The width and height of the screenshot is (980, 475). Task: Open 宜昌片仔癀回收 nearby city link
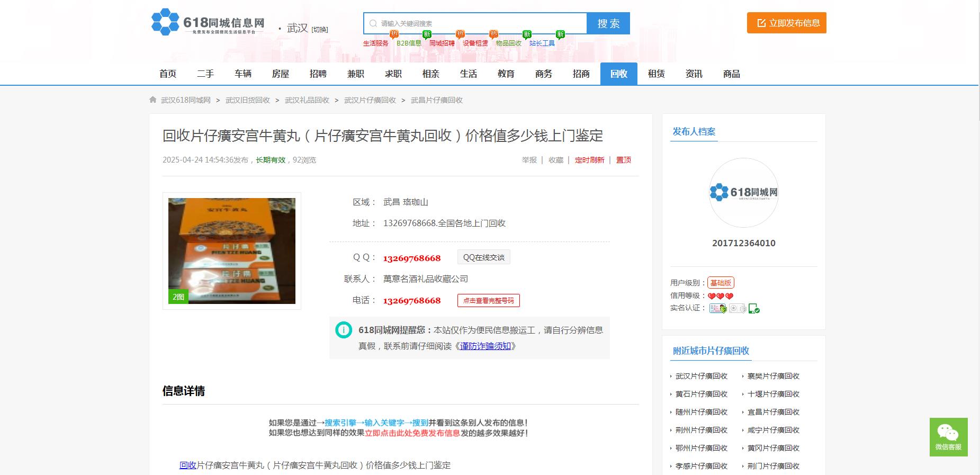(x=774, y=412)
